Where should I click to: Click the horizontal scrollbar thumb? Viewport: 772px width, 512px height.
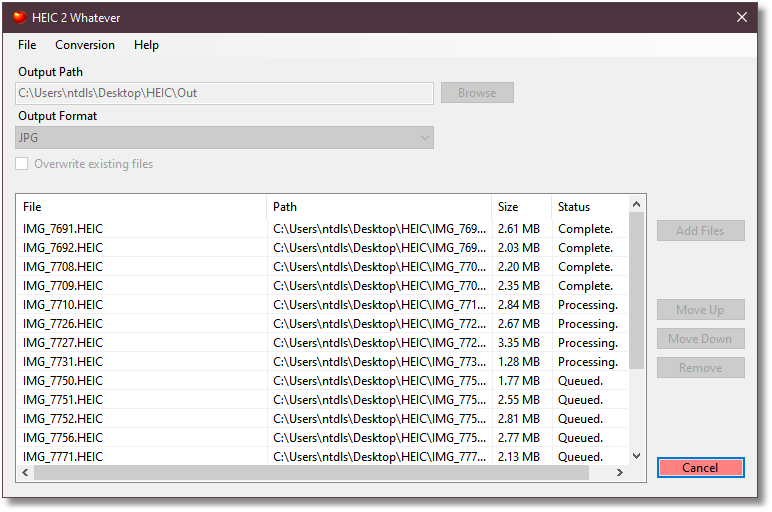click(311, 473)
